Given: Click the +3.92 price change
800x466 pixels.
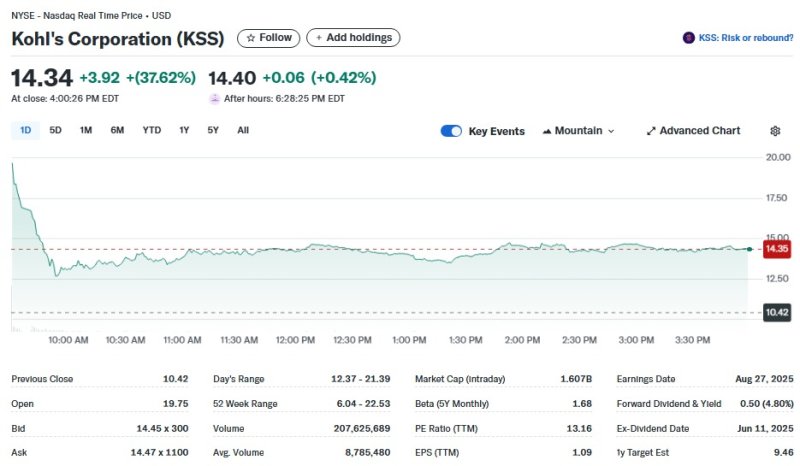Looking at the screenshot, I should coord(99,78).
